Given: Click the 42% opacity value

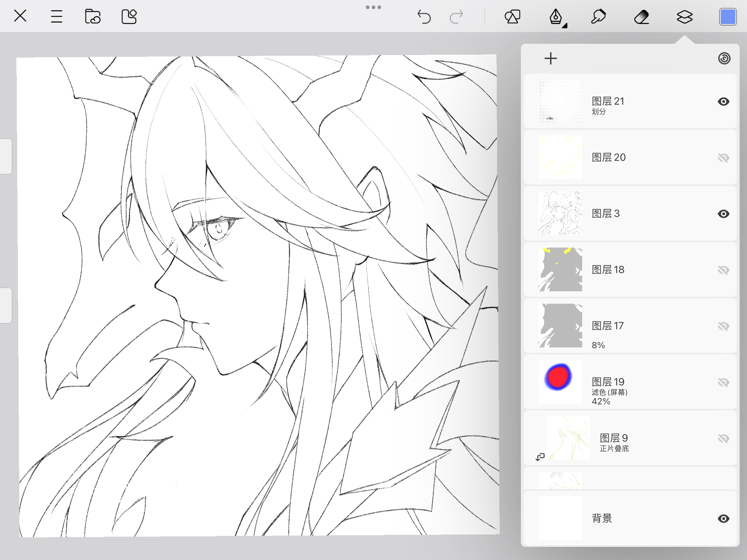Looking at the screenshot, I should [x=601, y=401].
